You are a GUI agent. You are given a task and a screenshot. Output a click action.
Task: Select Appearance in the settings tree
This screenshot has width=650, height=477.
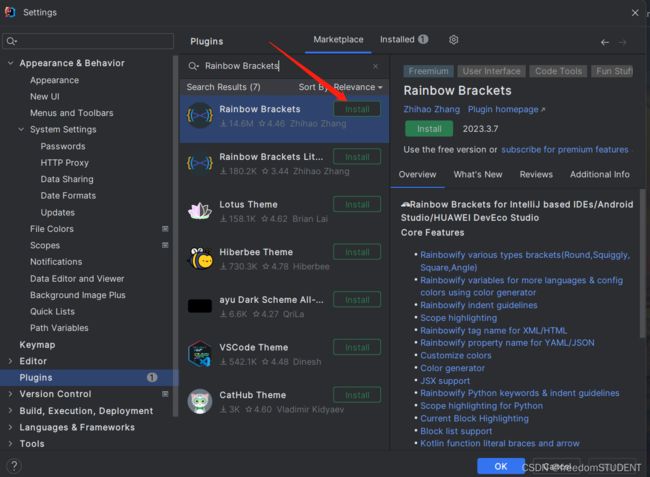pyautogui.click(x=54, y=80)
